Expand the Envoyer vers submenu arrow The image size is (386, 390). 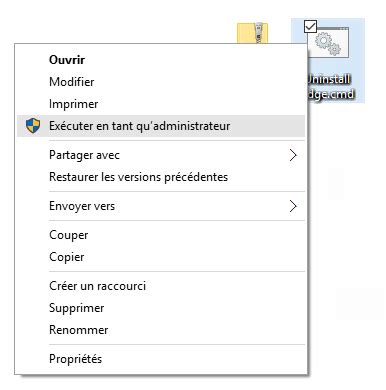pyautogui.click(x=293, y=206)
